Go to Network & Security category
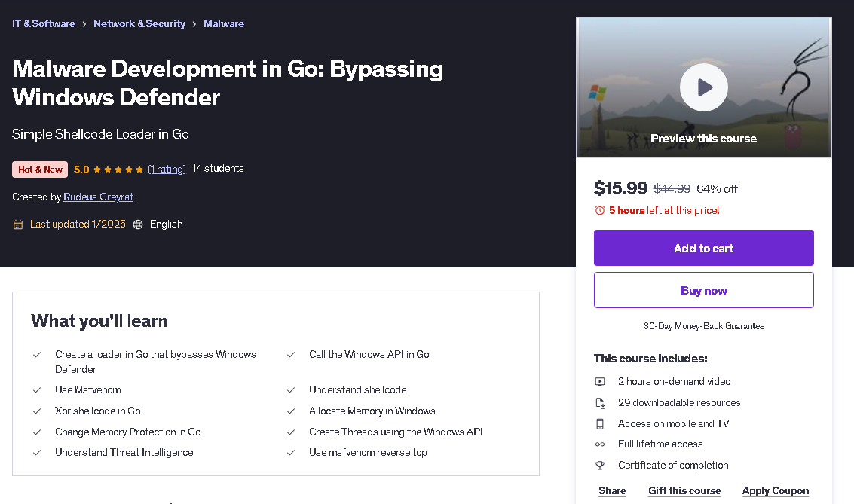 pos(139,23)
